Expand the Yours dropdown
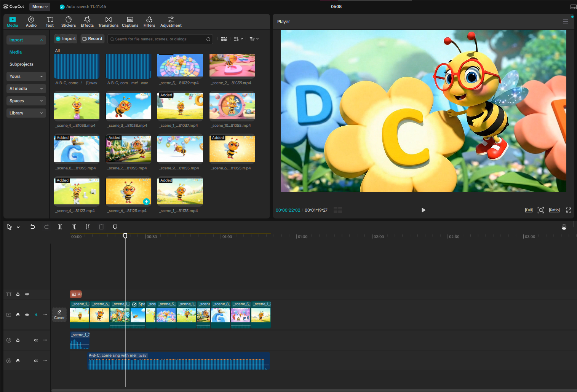Viewport: 577px width, 392px height. [x=26, y=76]
